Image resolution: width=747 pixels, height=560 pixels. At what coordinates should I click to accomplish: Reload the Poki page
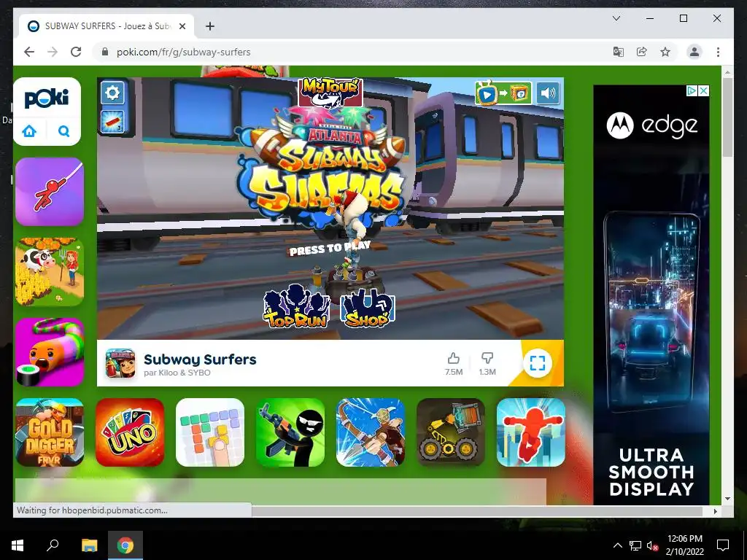point(76,52)
